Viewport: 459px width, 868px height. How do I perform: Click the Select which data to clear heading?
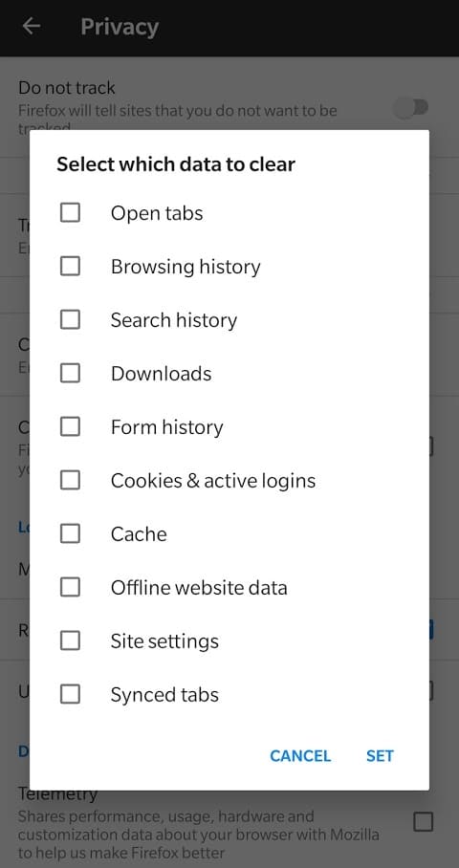tap(176, 164)
